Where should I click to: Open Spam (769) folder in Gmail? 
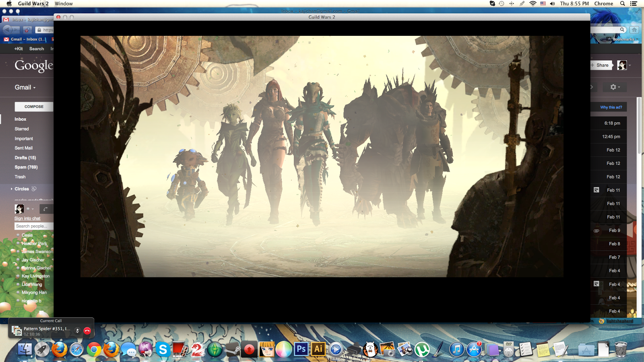pyautogui.click(x=26, y=167)
